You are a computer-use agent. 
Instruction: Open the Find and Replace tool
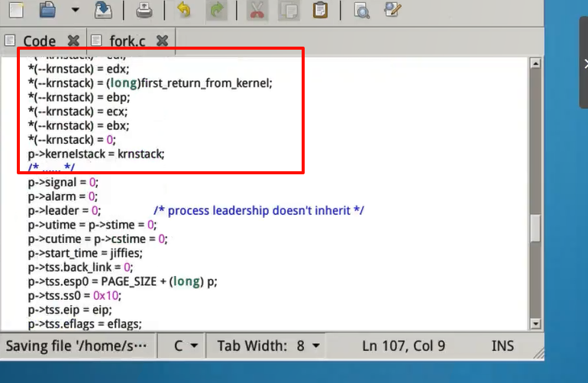point(393,10)
